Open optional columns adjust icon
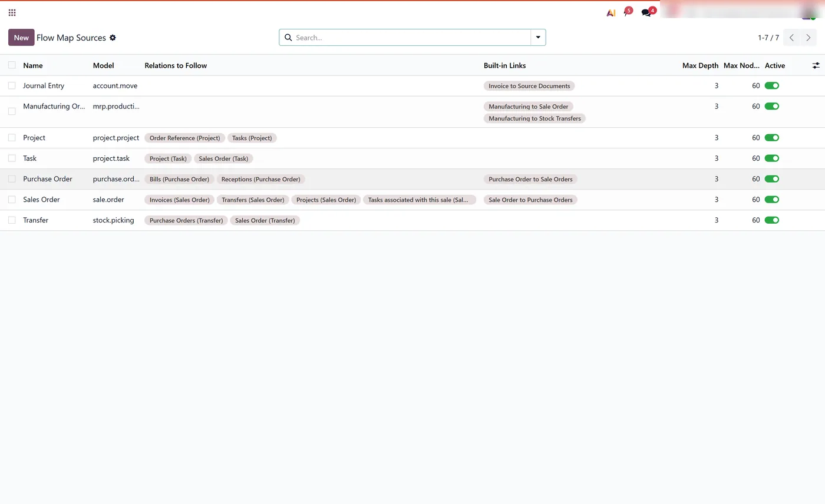Image resolution: width=825 pixels, height=504 pixels. click(816, 65)
